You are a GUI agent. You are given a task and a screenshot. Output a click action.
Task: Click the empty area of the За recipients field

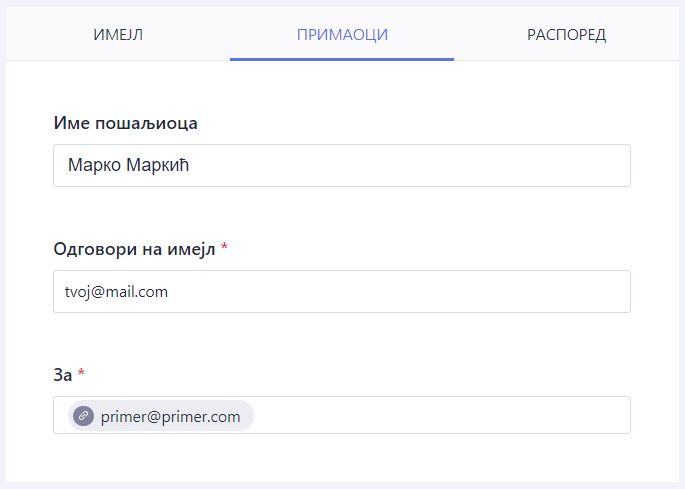point(440,415)
